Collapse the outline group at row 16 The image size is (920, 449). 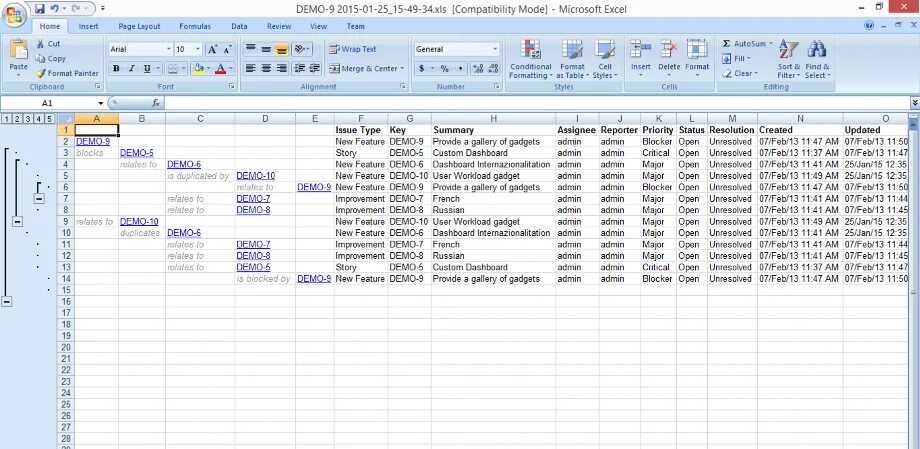point(6,301)
